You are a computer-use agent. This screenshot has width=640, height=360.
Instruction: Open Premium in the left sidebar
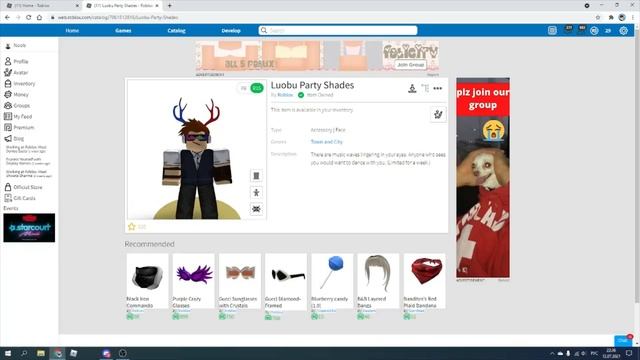[x=19, y=127]
